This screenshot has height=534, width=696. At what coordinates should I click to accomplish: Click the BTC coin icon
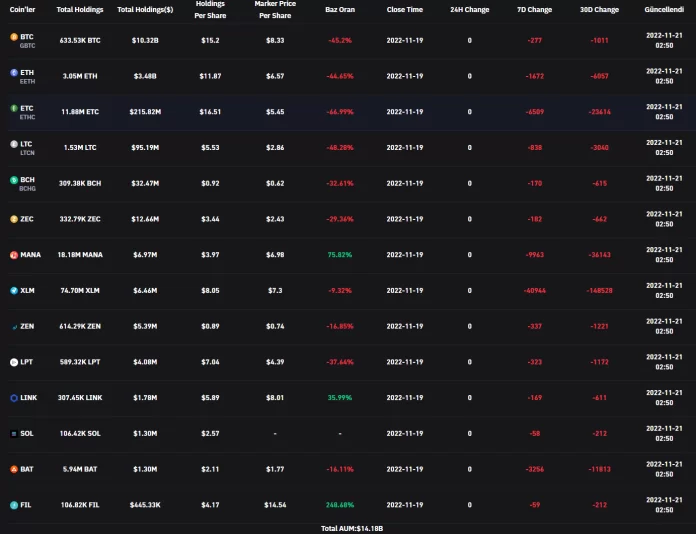click(13, 40)
